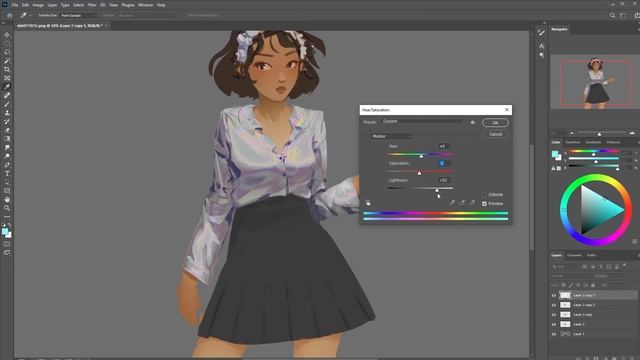Select the Rectangle shape tool
The width and height of the screenshot is (640, 360).
click(7, 191)
